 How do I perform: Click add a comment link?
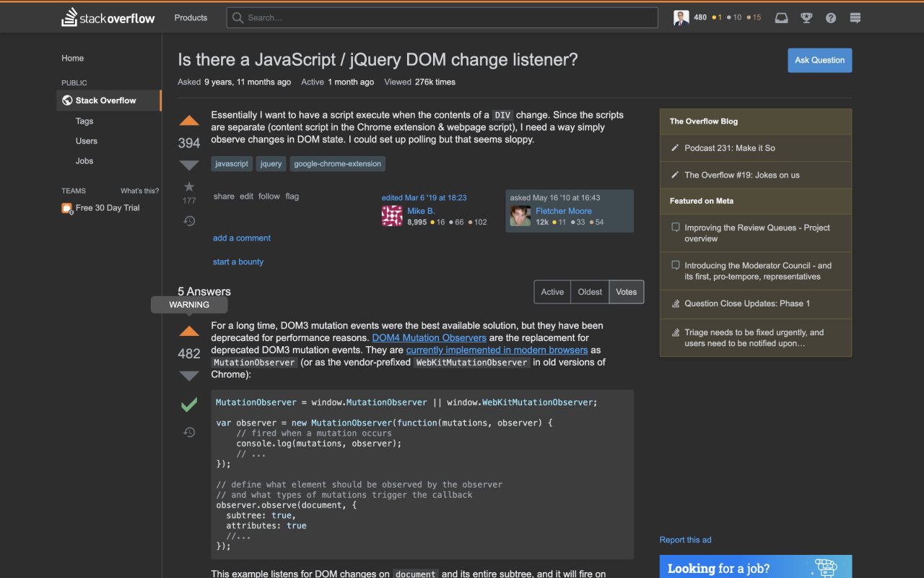pos(242,238)
